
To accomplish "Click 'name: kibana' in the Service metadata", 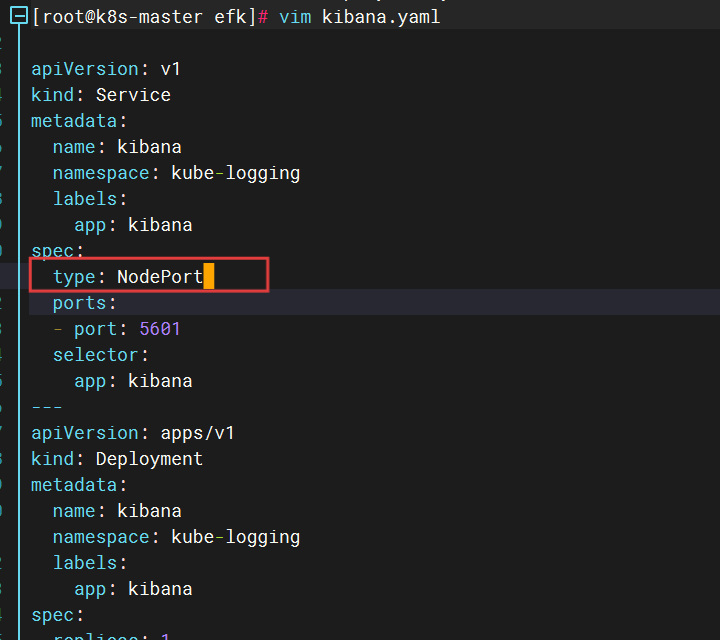I will (117, 147).
